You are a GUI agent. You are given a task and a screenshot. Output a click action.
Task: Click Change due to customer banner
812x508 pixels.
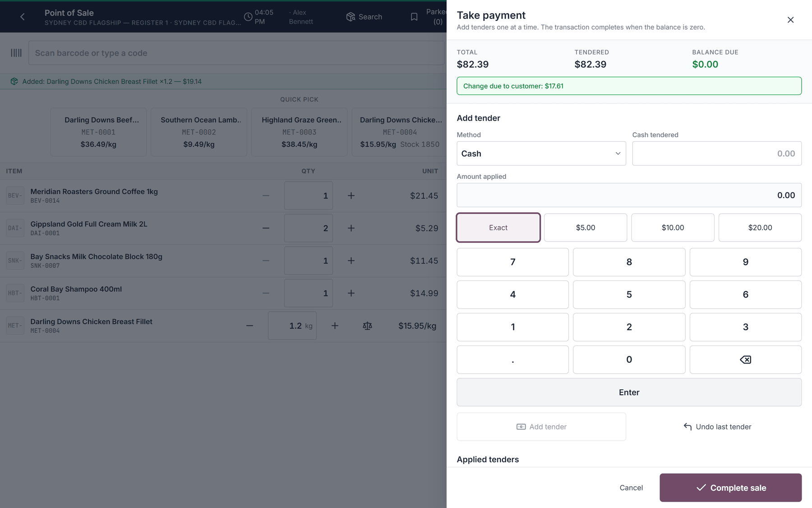(x=629, y=86)
